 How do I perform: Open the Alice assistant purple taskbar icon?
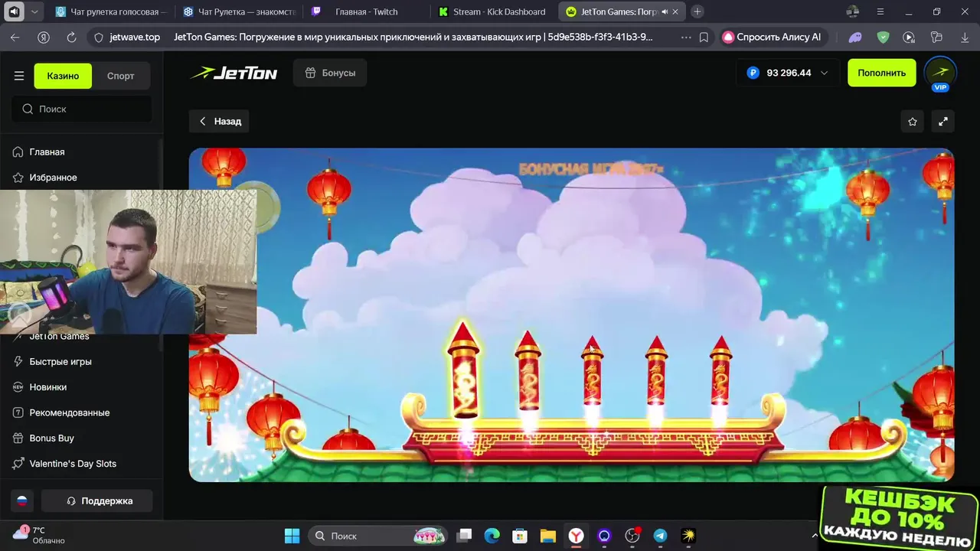pos(604,536)
